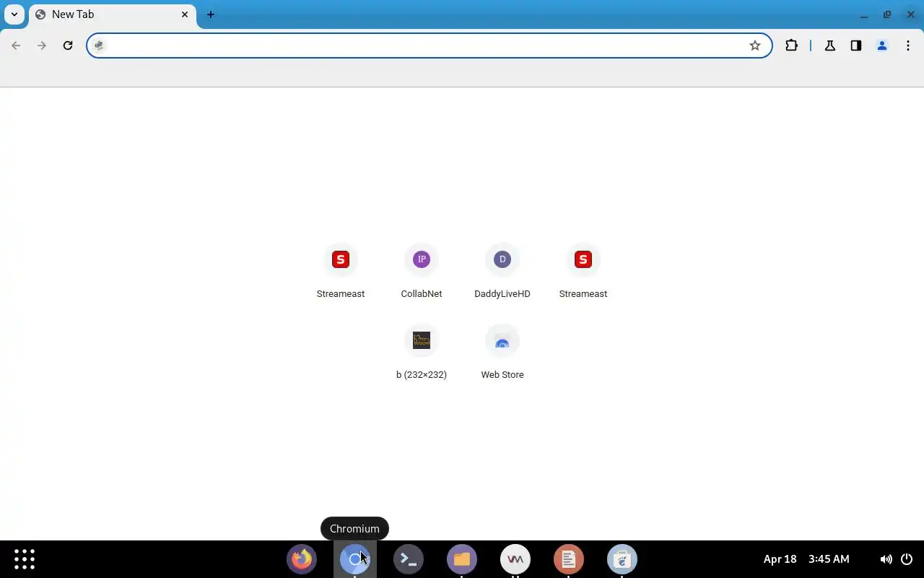Image resolution: width=924 pixels, height=578 pixels.
Task: Open the Web Store shortcut
Action: point(502,353)
